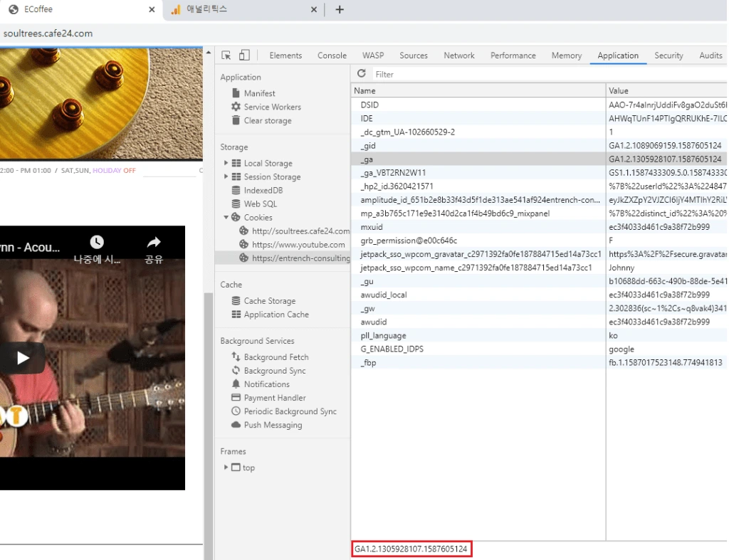Screen dimensions: 729x560
Task: Open Background Fetch service
Action: 276,357
